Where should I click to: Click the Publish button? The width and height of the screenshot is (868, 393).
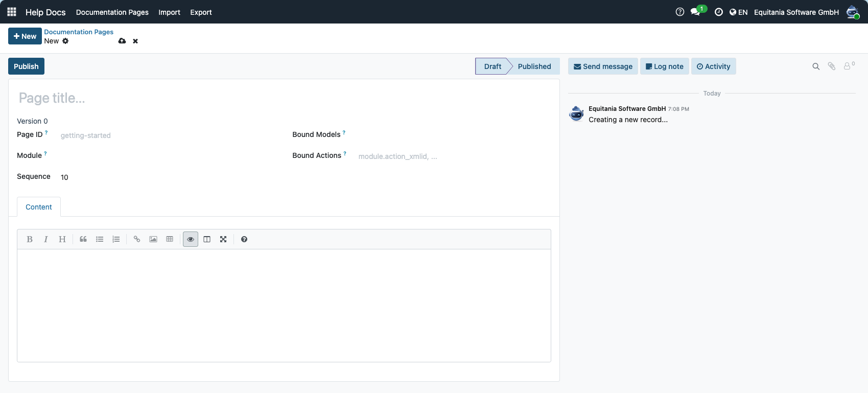pyautogui.click(x=26, y=66)
